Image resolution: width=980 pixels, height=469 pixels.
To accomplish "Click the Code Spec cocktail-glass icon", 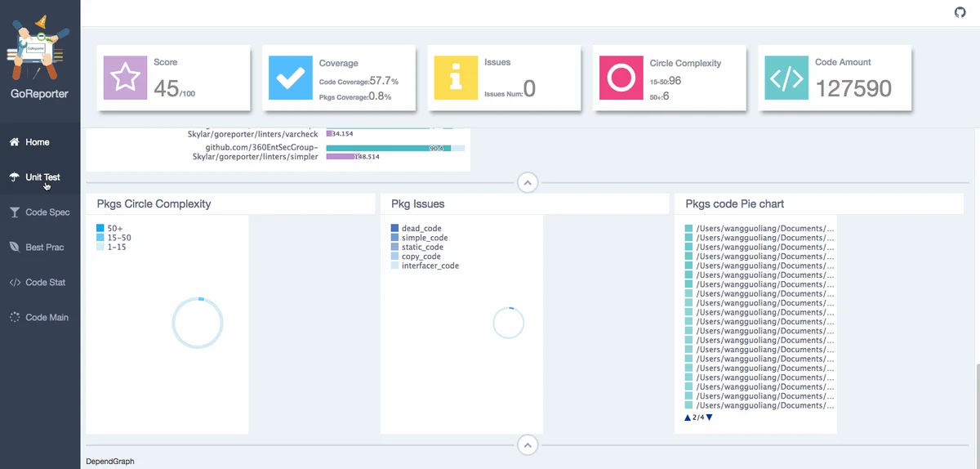I will coord(15,212).
